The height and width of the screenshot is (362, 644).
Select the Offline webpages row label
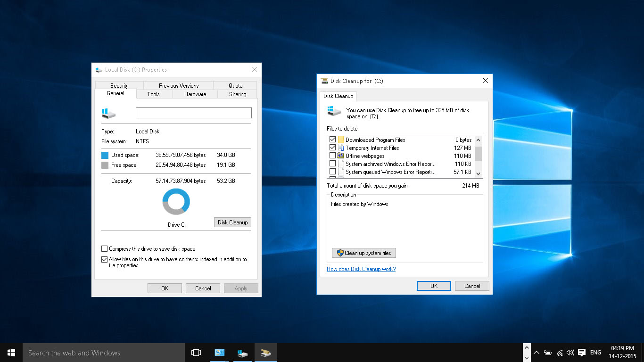[365, 156]
